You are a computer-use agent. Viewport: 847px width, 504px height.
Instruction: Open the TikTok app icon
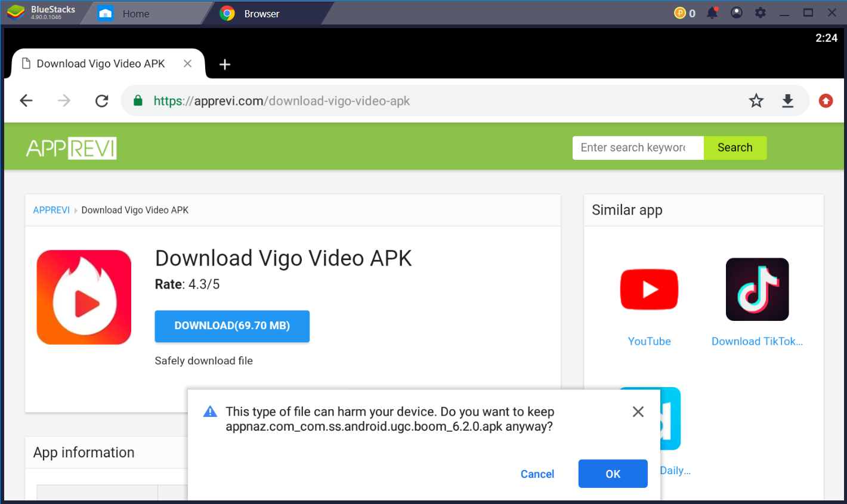(x=758, y=289)
